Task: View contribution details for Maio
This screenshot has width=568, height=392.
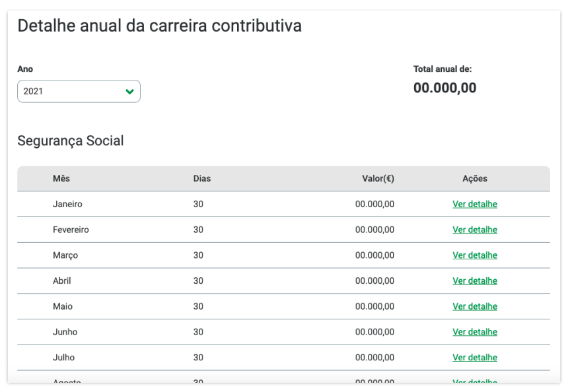Action: tap(475, 306)
